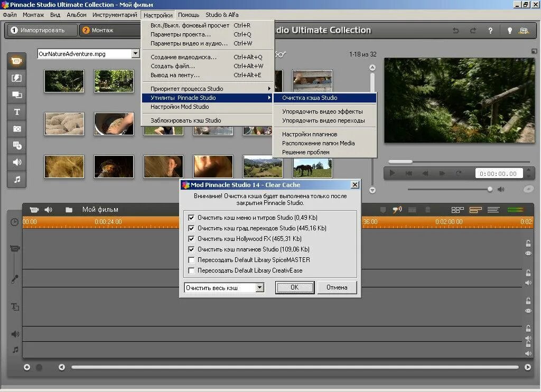
Task: Open the Монтаж menu
Action: [x=33, y=15]
